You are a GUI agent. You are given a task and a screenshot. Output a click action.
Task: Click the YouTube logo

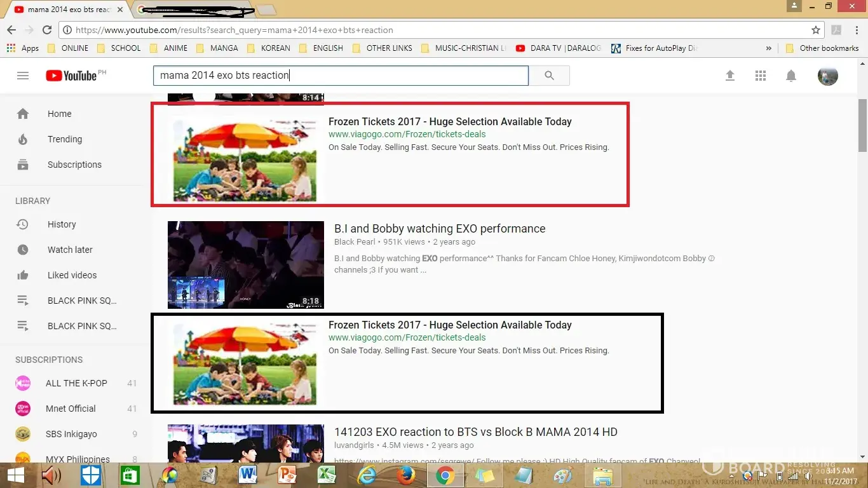click(x=71, y=76)
